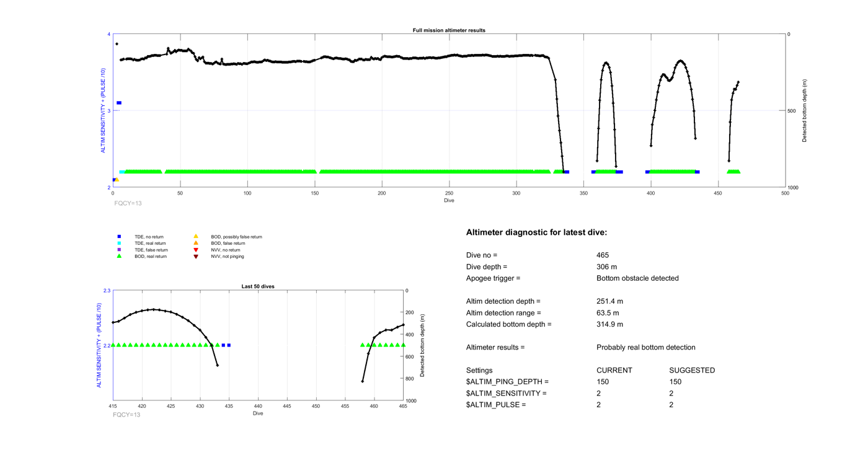Click the '$ALTIM_PING_DEPTH =' setting label

pos(508,382)
